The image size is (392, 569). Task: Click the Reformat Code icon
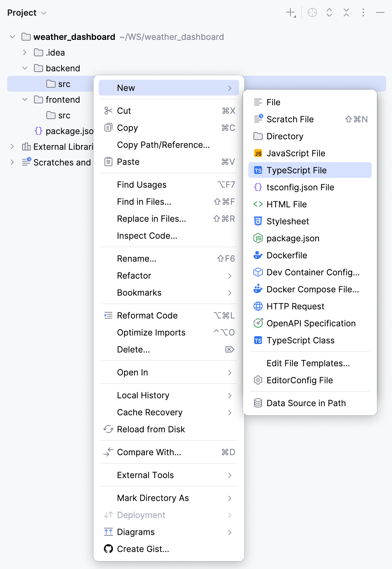[108, 315]
